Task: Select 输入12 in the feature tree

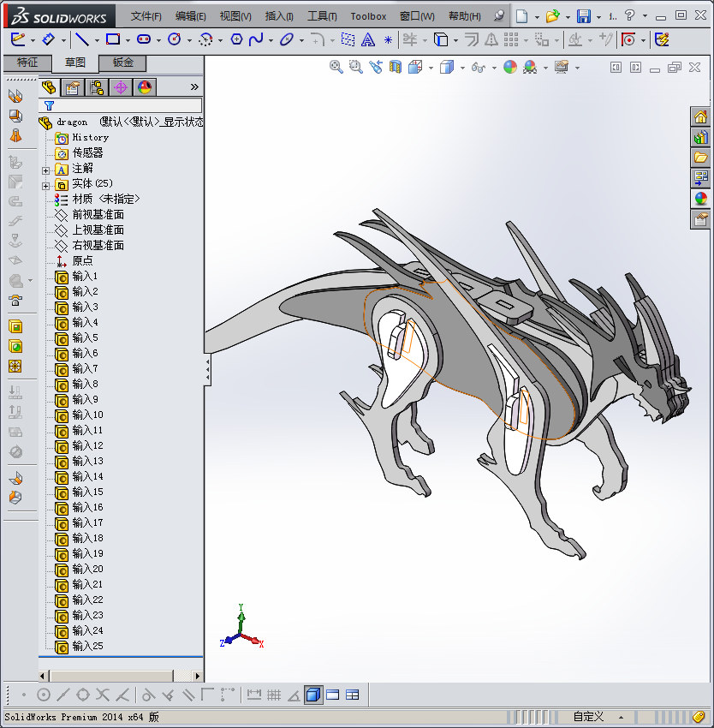Action: pyautogui.click(x=87, y=445)
